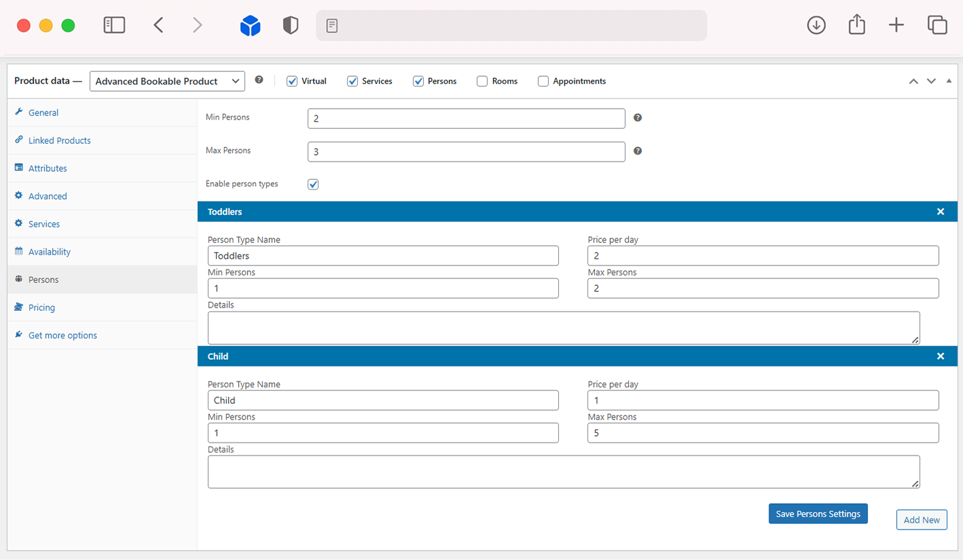Open the Pricing tab
The image size is (963, 560).
(41, 307)
